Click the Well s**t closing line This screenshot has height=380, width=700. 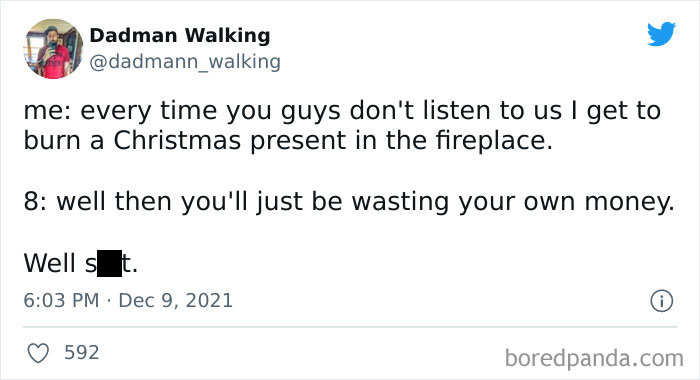(81, 263)
